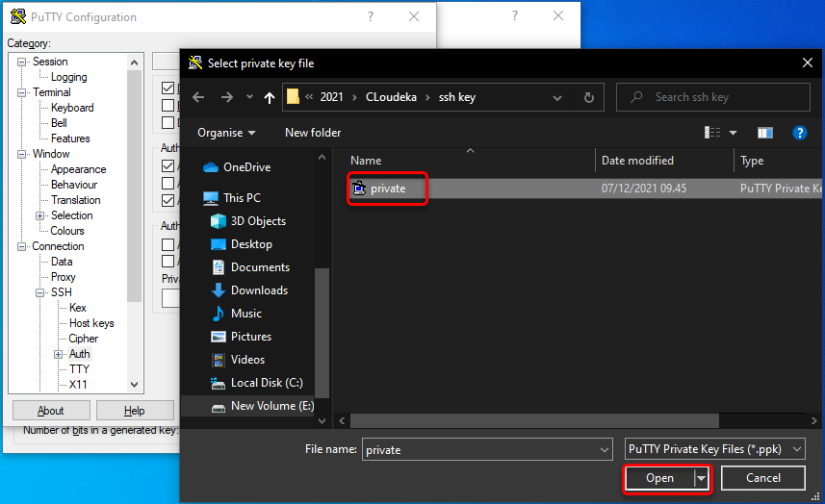Select the Downloads folder in sidebar
The image size is (825, 504).
point(259,290)
